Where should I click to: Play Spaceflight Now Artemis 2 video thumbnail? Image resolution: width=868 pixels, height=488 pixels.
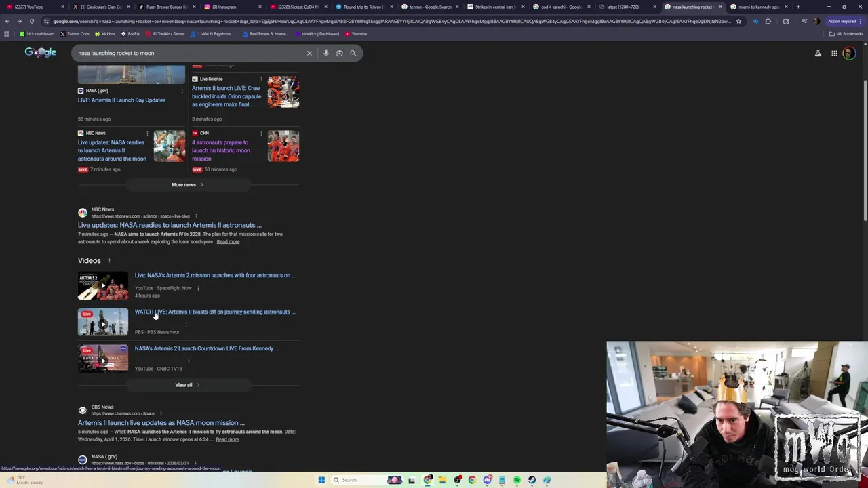(103, 286)
